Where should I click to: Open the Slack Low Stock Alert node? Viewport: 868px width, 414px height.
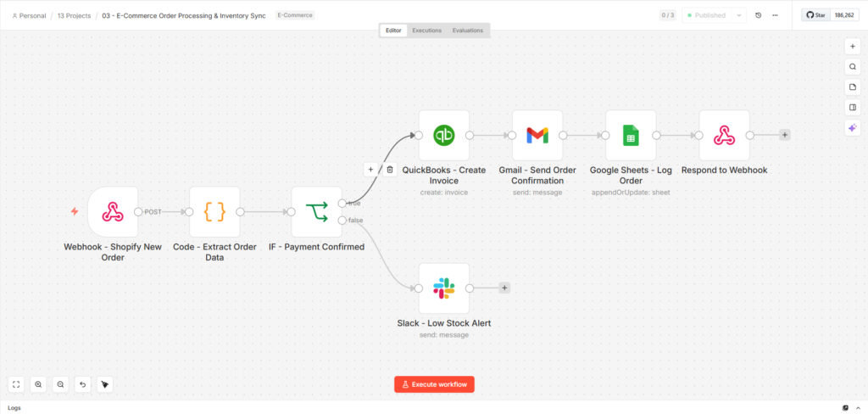point(444,288)
